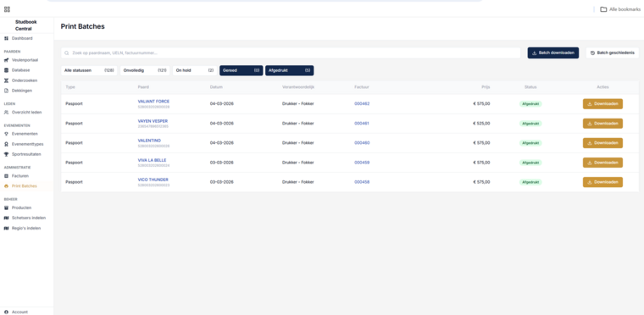Viewport: 644px width, 315px height.
Task: Click the Dekkingen document icon
Action: tap(6, 91)
